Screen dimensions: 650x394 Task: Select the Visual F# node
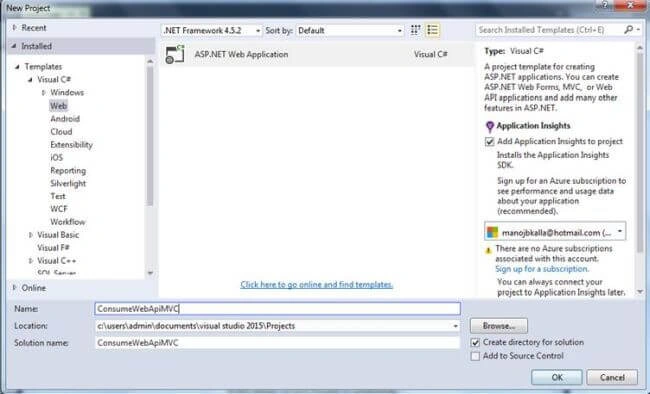53,248
